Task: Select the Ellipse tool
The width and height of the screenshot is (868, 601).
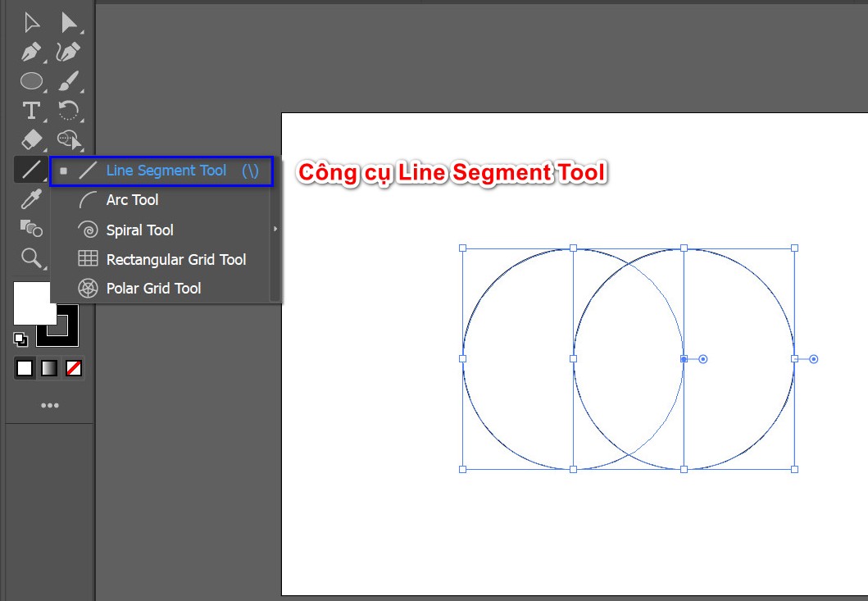Action: 32,81
